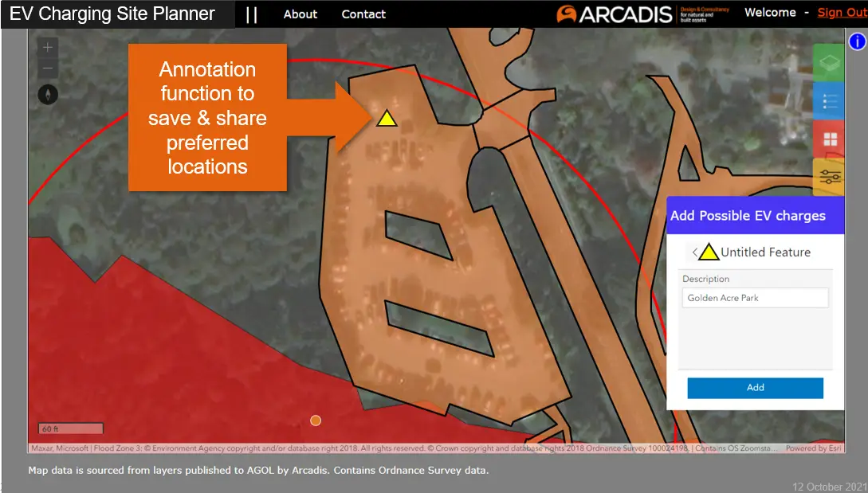Click the Arcadis logo
The width and height of the screenshot is (868, 493).
pyautogui.click(x=642, y=14)
